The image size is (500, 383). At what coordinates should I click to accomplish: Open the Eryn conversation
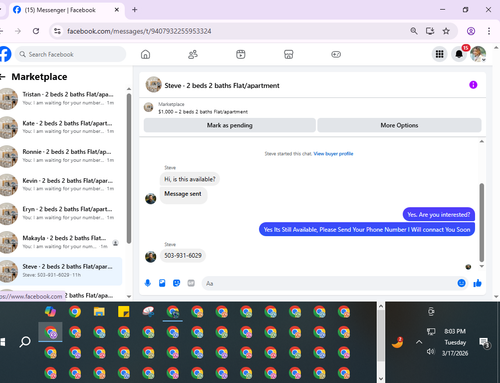click(x=61, y=213)
